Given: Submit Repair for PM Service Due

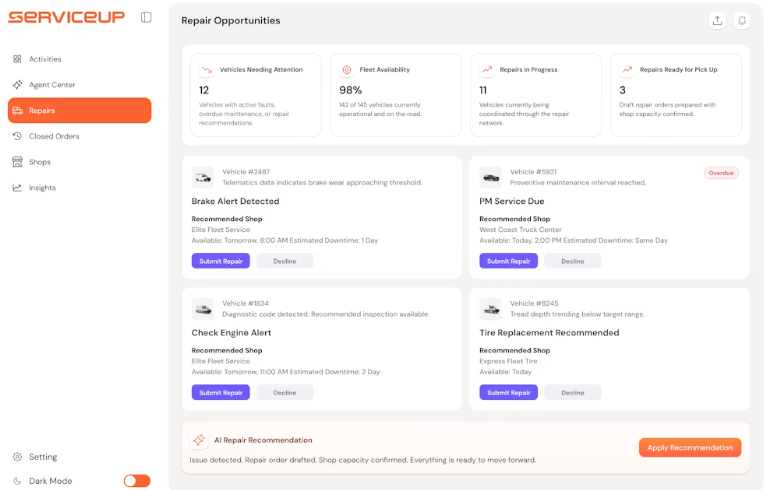Looking at the screenshot, I should 509,261.
